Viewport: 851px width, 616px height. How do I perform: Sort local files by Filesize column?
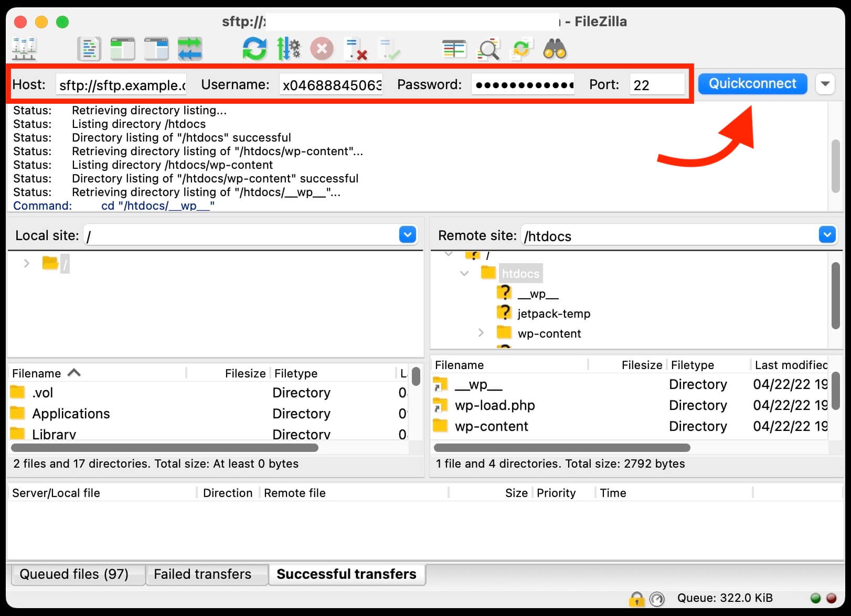[228, 373]
